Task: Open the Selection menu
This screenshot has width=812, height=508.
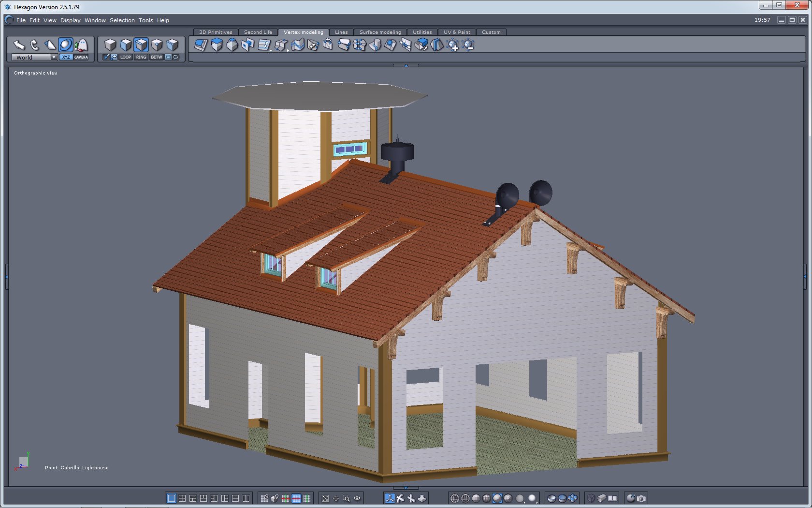Action: point(122,20)
